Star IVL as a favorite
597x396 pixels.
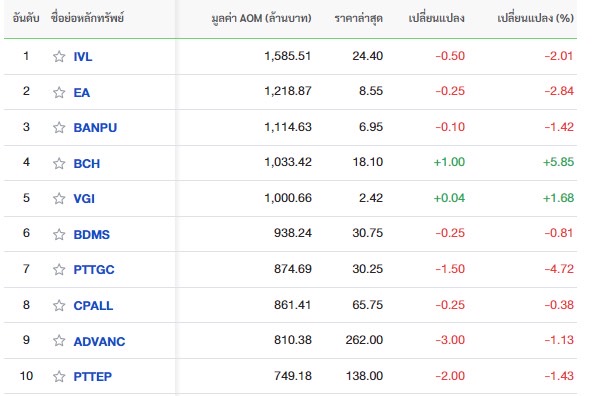(59, 57)
